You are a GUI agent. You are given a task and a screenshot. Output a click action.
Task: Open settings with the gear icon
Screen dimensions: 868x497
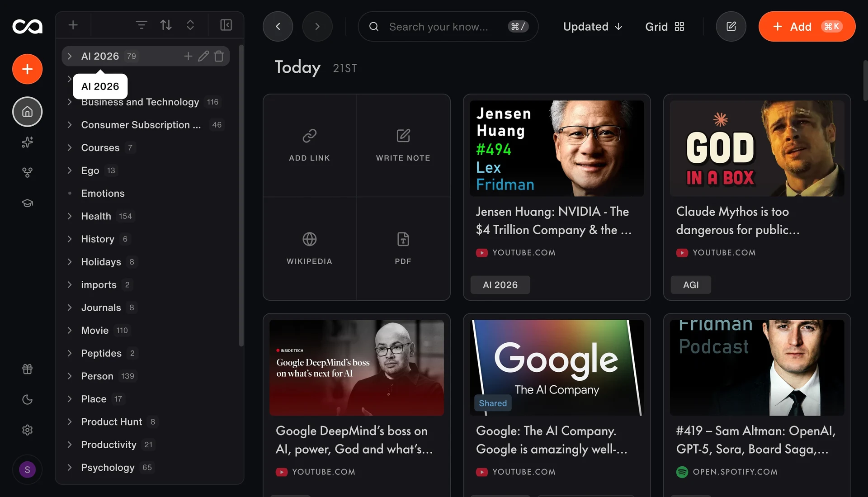click(28, 430)
